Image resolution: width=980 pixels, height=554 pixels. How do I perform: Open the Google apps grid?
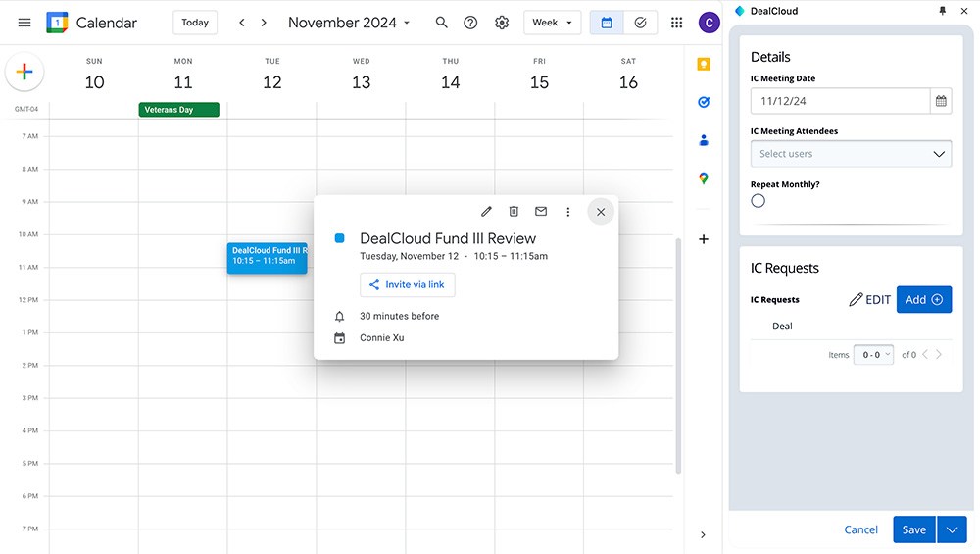click(677, 23)
